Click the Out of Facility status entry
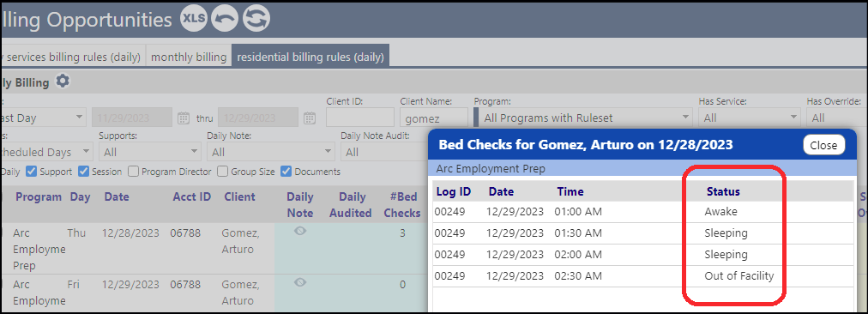Viewport: 868px width, 314px height. 739,275
